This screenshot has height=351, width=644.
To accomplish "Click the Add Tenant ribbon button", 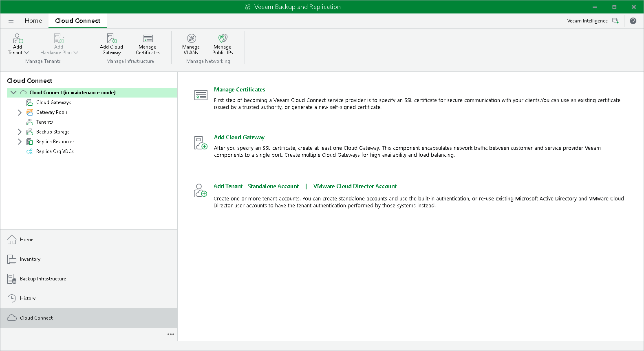I will click(18, 44).
